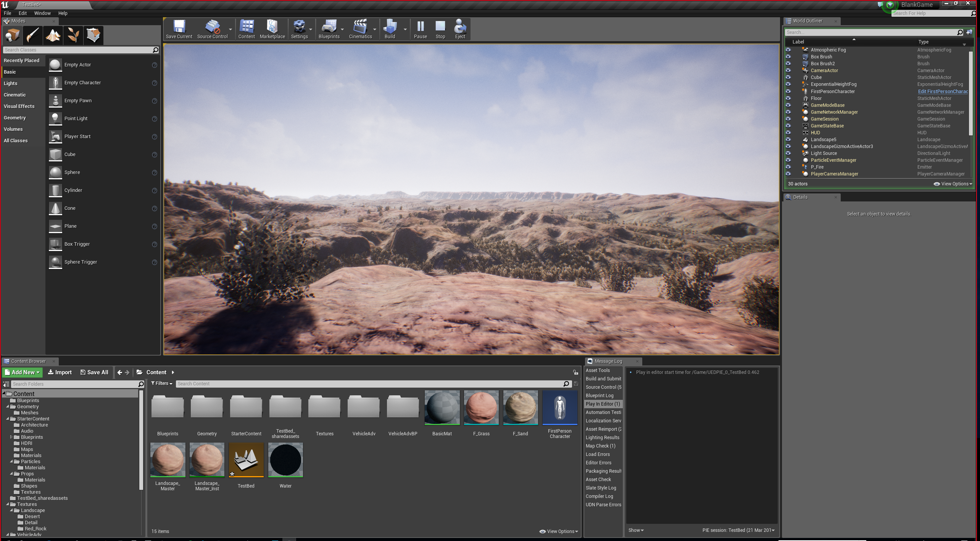Open the File menu
The height and width of the screenshot is (541, 980).
[7, 13]
